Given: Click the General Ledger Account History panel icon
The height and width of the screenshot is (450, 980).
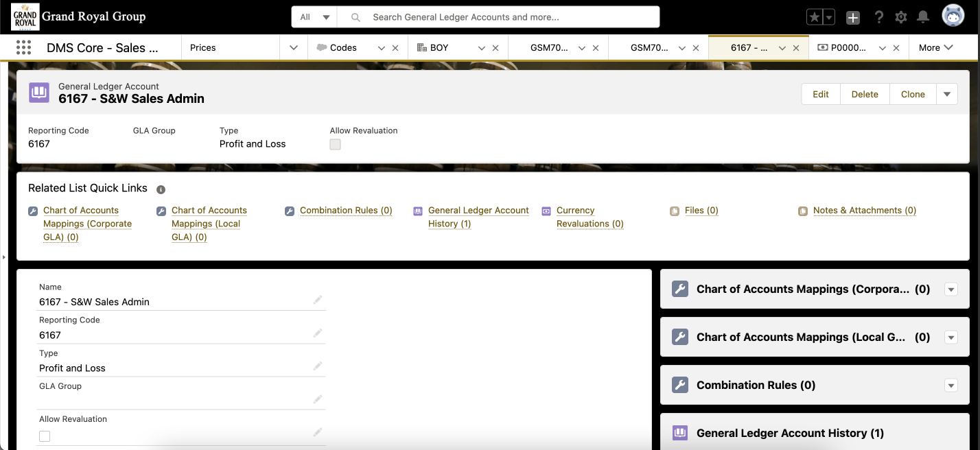Looking at the screenshot, I should pyautogui.click(x=680, y=433).
